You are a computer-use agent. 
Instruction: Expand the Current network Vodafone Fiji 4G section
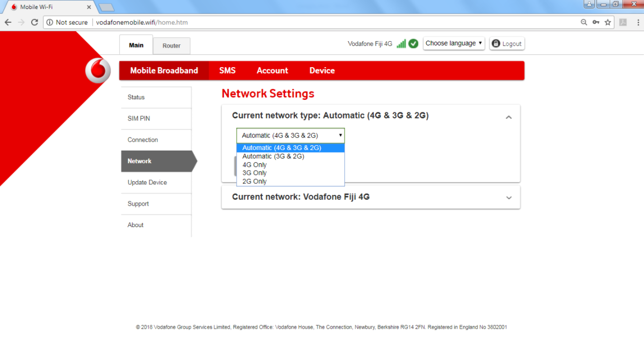click(x=509, y=198)
